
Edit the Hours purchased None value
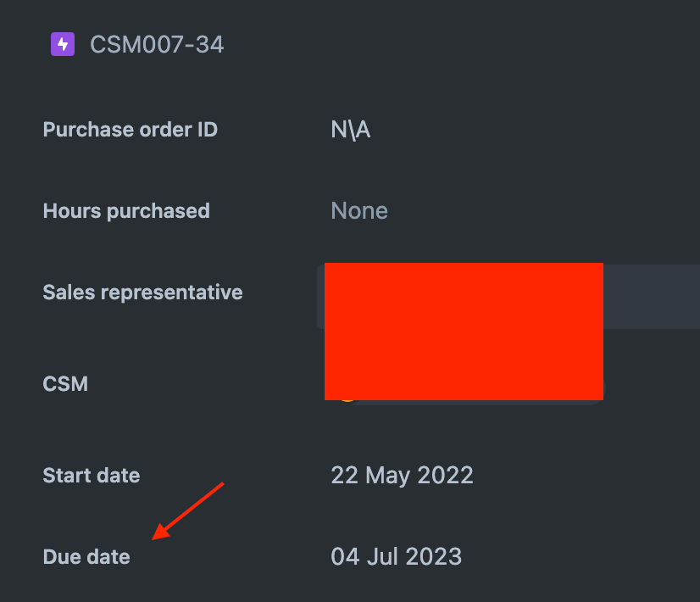point(359,210)
